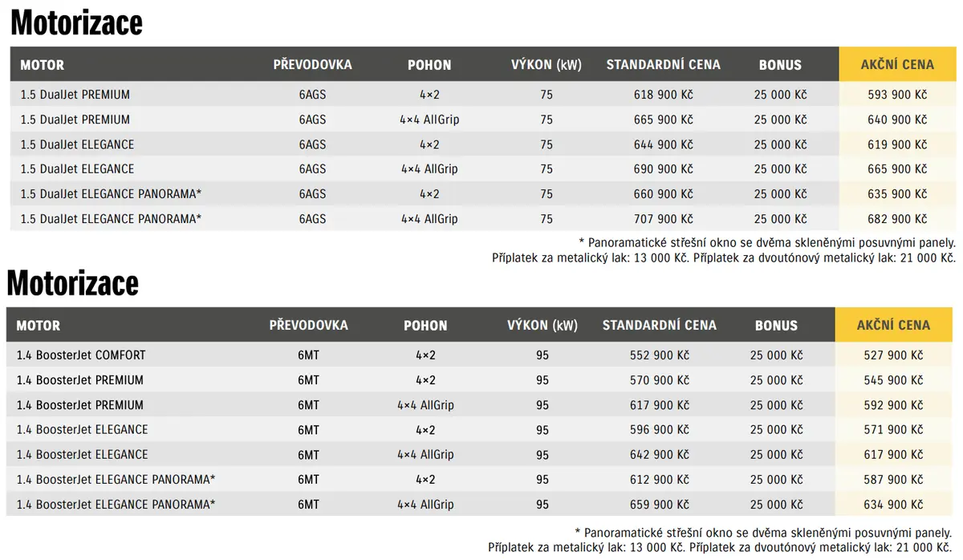Select the MOTOR column header in top table
The height and width of the screenshot is (560, 963).
click(42, 65)
